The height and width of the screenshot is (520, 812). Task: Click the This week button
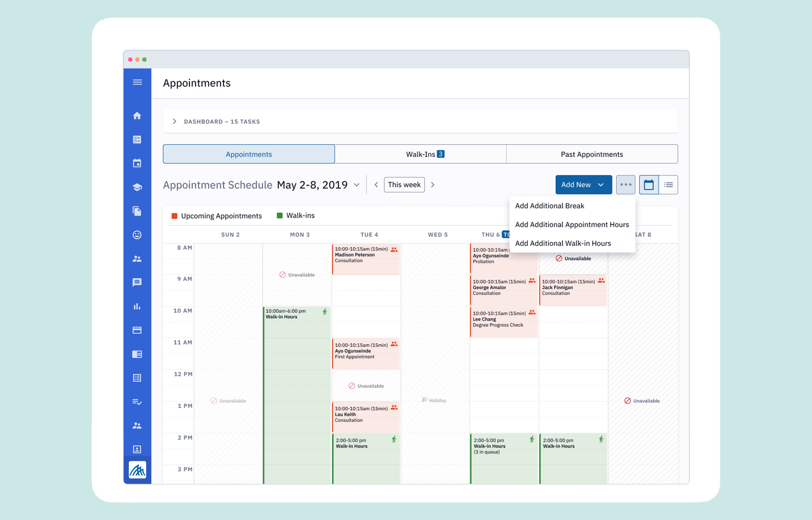click(x=404, y=185)
